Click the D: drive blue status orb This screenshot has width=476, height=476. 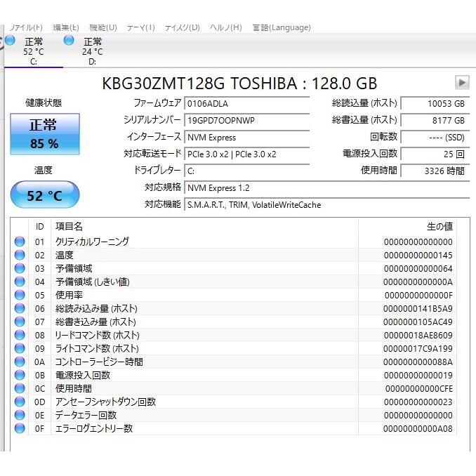point(69,40)
